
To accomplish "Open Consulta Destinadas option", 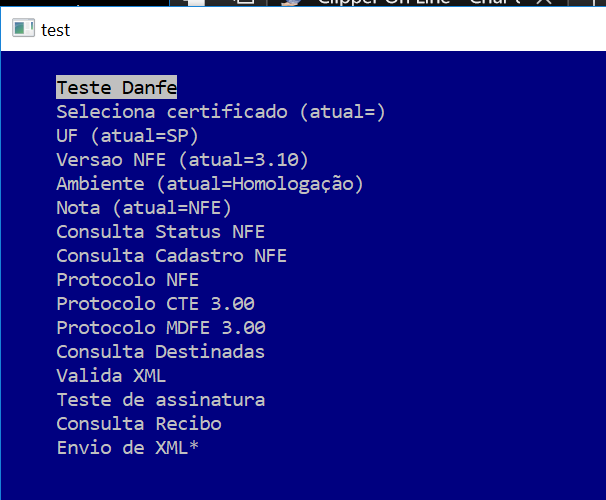I will click(x=160, y=352).
